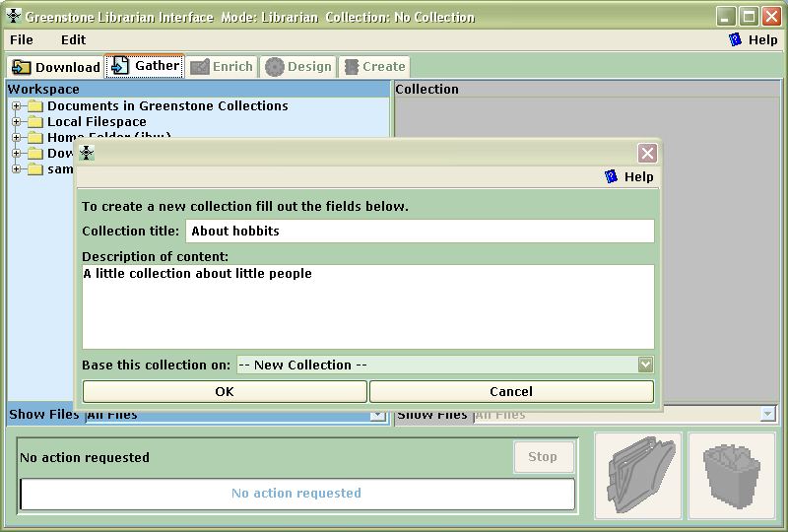Click the Home Folder's folder icon
Screen dimensions: 788x532
[x=34, y=137]
